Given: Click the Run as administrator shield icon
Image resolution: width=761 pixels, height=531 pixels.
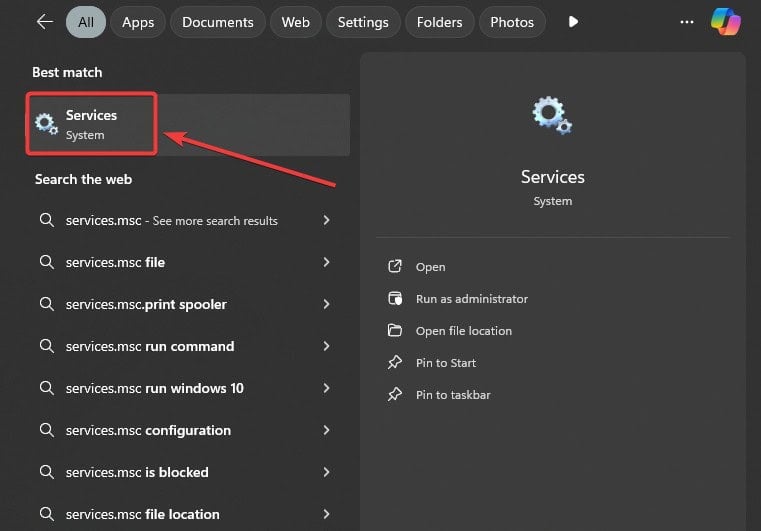Looking at the screenshot, I should click(x=395, y=298).
